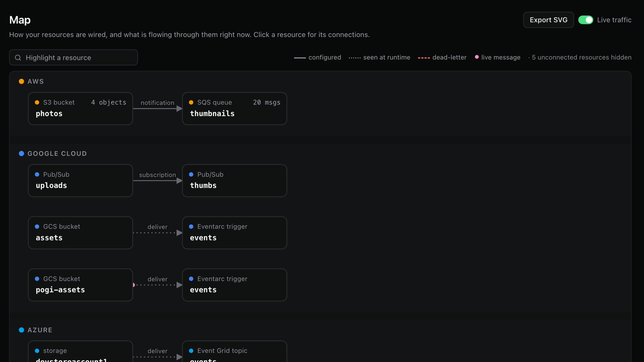The height and width of the screenshot is (362, 644).
Task: Click the Azure provider dot
Action: (22, 330)
